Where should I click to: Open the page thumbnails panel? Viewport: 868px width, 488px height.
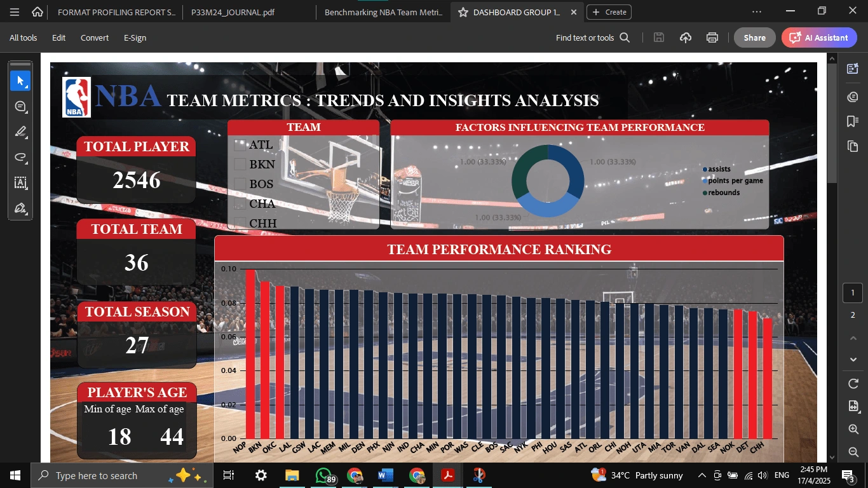click(x=853, y=146)
